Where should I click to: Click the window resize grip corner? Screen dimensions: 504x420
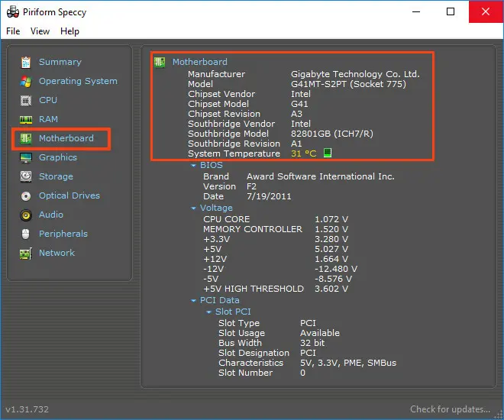pos(498,414)
